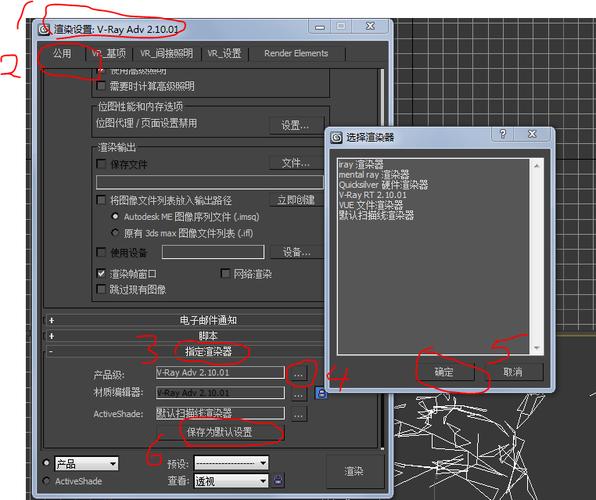Click the ... button beside 产品级 renderer
Image resolution: width=596 pixels, height=500 pixels.
click(299, 374)
